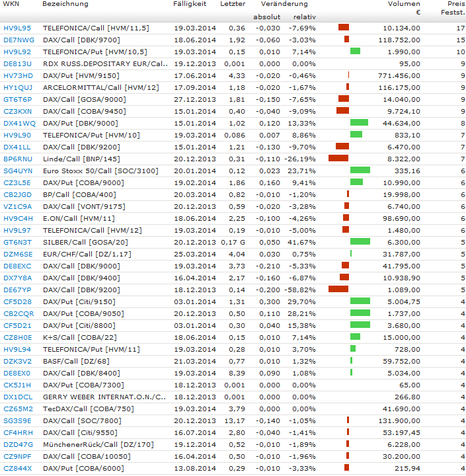Select 'EUR/CHF/Call [DZ/1,17]' name
The width and height of the screenshot is (466, 476).
[x=87, y=254]
